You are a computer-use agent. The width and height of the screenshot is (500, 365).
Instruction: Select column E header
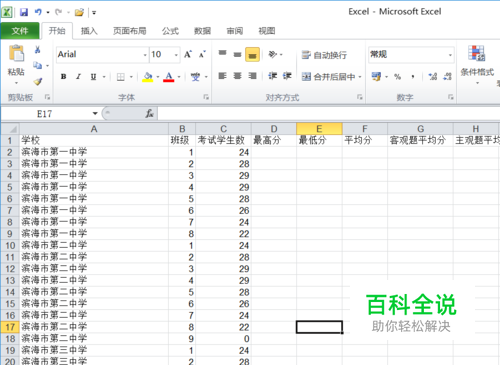pyautogui.click(x=319, y=129)
